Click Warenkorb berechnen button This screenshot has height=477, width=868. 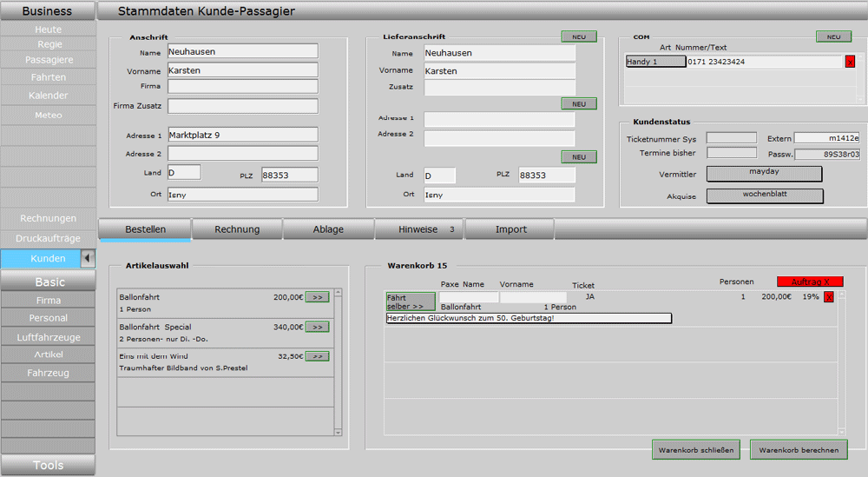tap(799, 449)
